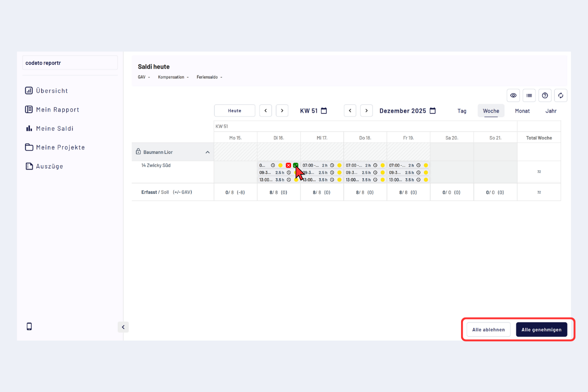588x392 pixels.
Task: Collapse the Baumann Lior row
Action: 207,152
